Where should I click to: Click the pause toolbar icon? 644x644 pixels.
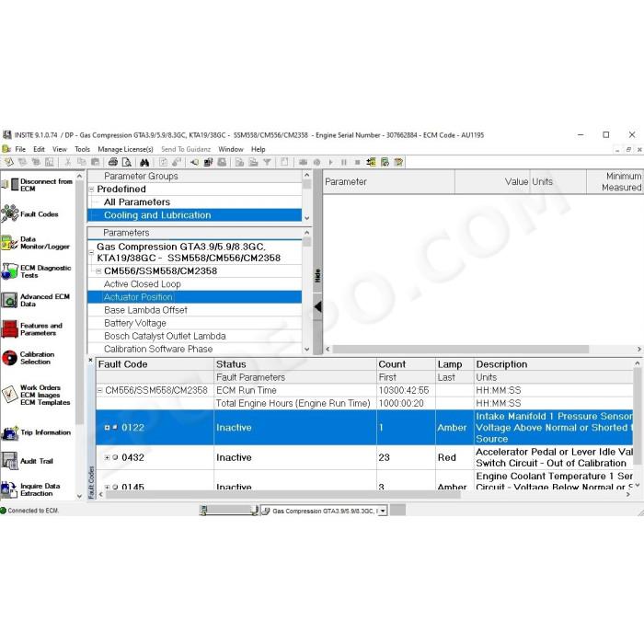pyautogui.click(x=344, y=162)
